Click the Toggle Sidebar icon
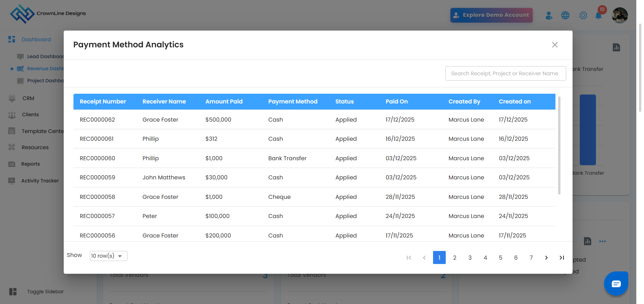 pos(13,292)
